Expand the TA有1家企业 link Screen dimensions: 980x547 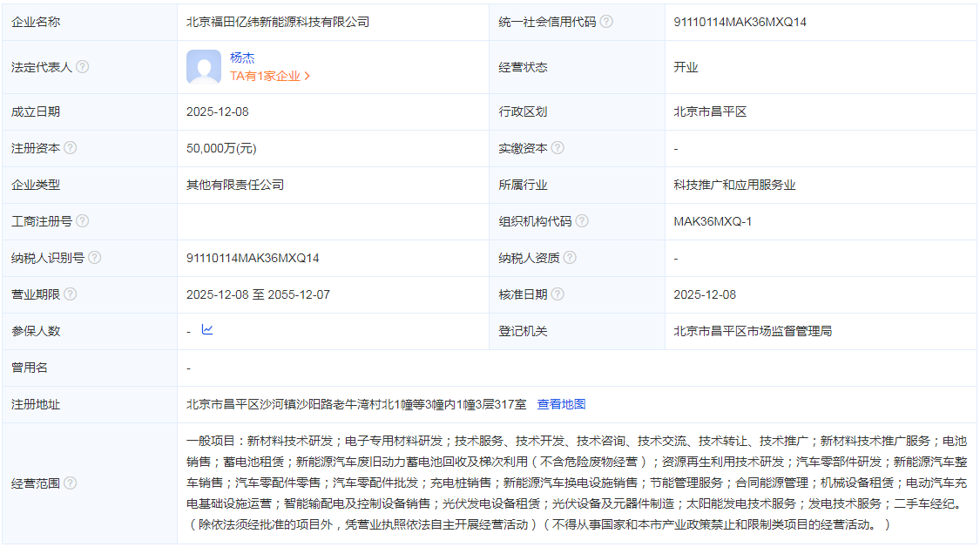pyautogui.click(x=270, y=76)
